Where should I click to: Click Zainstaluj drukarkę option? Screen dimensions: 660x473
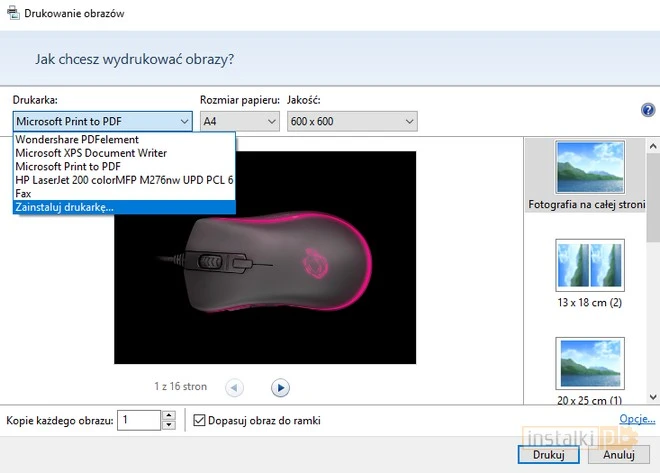point(65,207)
